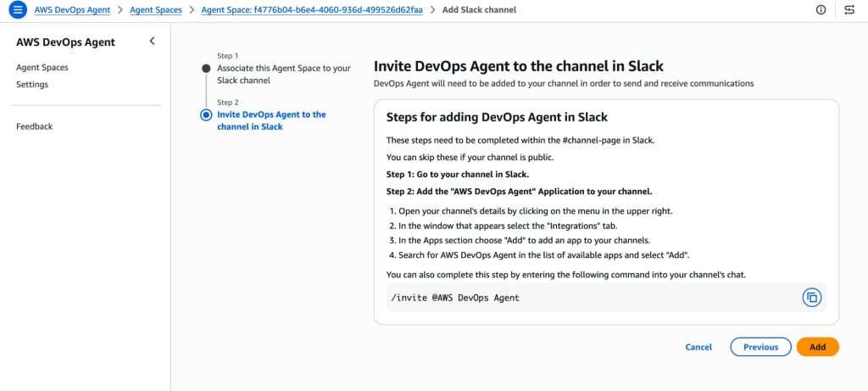Open Settings in the sidebar
This screenshot has height=391, width=868.
coord(32,84)
